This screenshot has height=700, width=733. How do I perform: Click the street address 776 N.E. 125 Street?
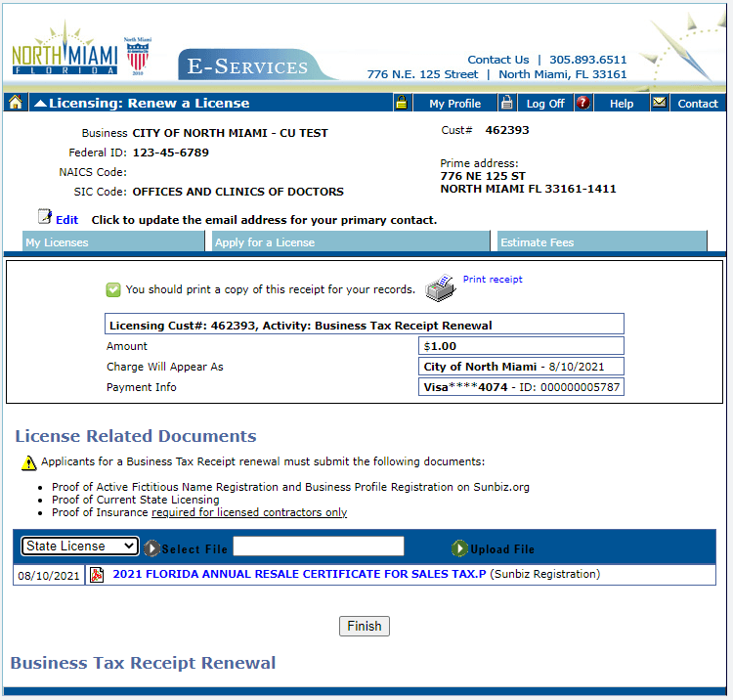(x=422, y=74)
